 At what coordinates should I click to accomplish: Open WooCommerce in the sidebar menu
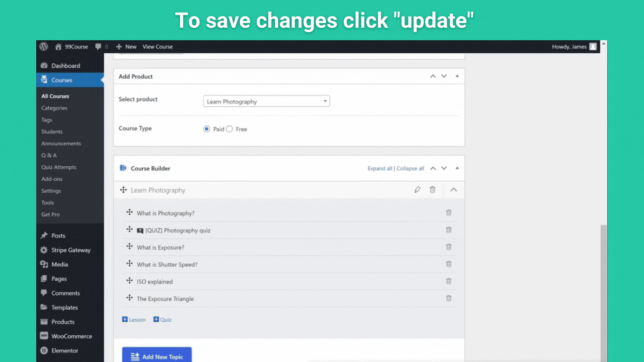[72, 336]
